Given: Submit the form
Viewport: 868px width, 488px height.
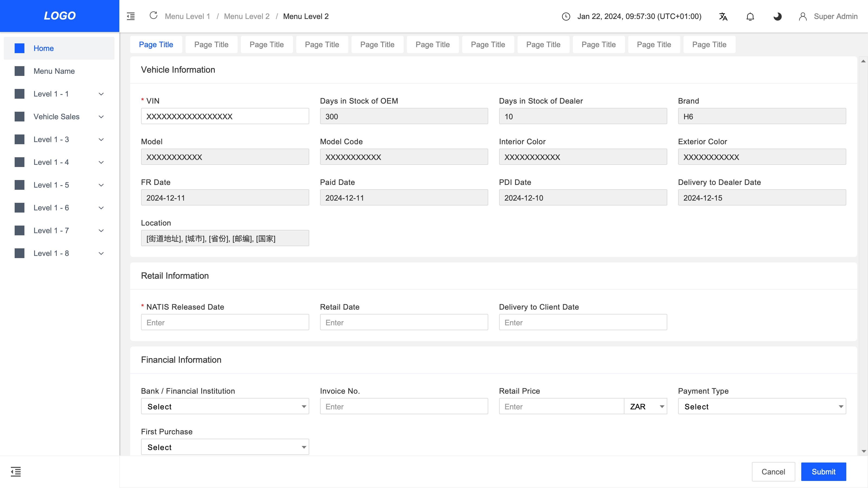Looking at the screenshot, I should click(x=824, y=471).
